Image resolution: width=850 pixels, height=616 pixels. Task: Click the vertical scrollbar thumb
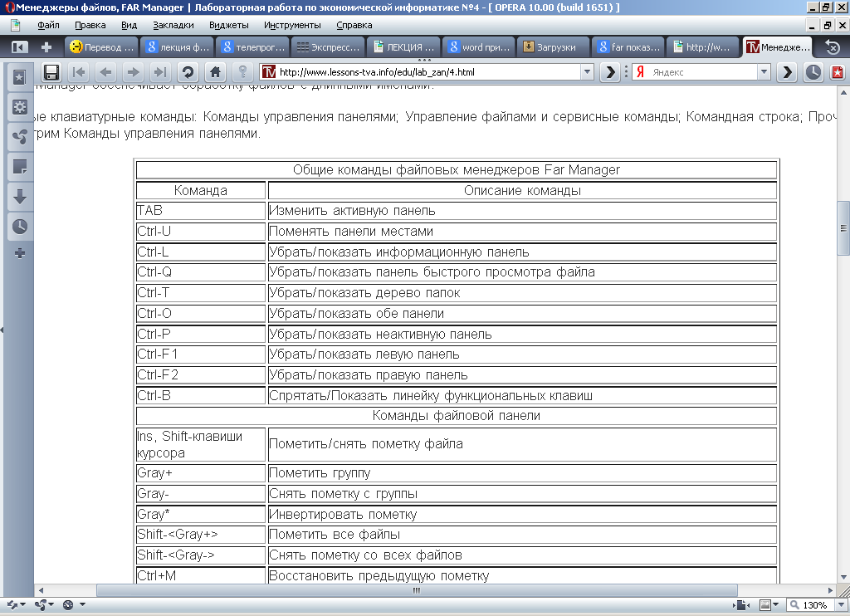(x=843, y=227)
